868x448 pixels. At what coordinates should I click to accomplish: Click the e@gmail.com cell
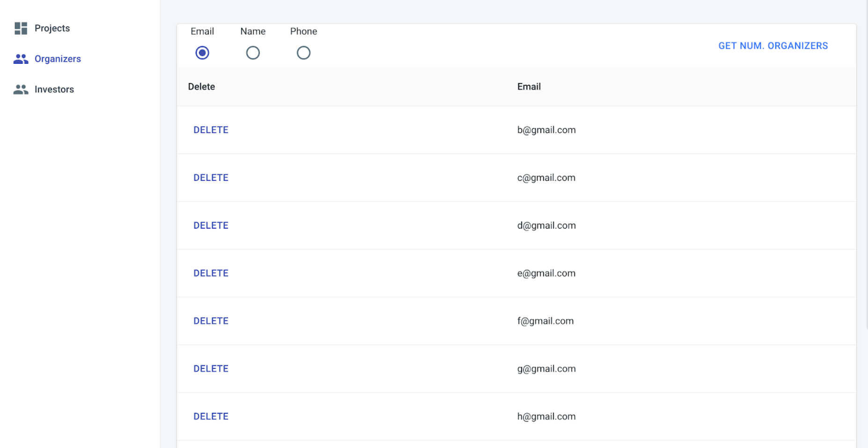coord(546,274)
